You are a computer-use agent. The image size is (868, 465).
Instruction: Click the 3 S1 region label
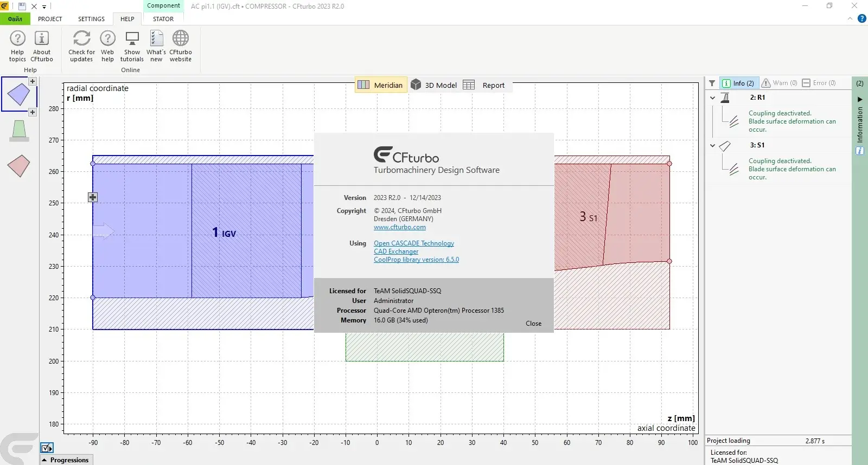coord(588,217)
